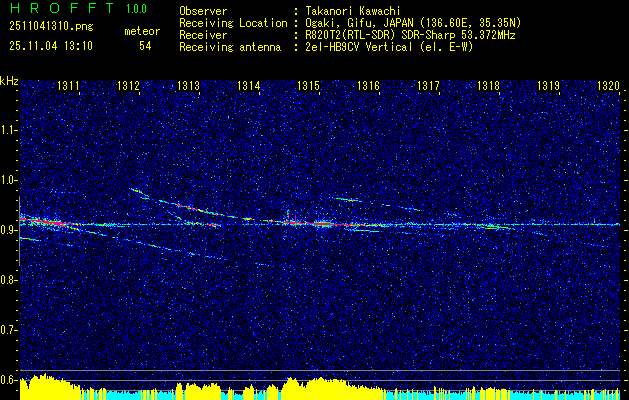Click frequency axis label 0.7

(x=9, y=330)
